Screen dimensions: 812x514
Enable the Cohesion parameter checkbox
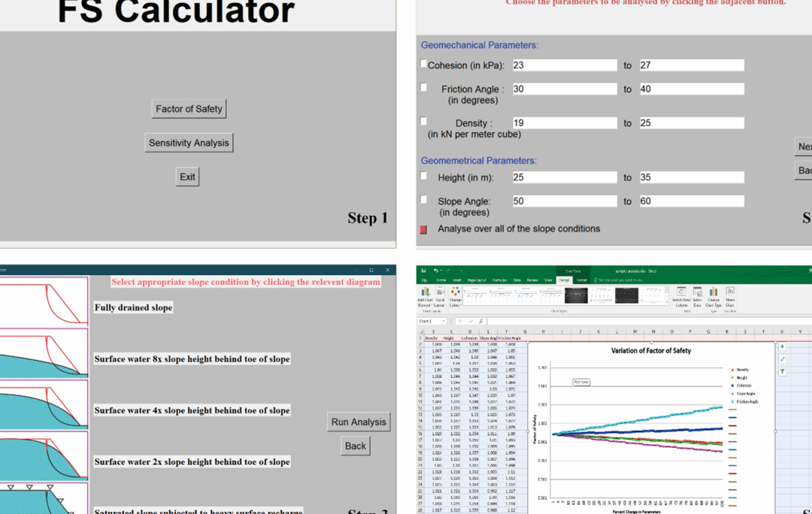click(423, 63)
